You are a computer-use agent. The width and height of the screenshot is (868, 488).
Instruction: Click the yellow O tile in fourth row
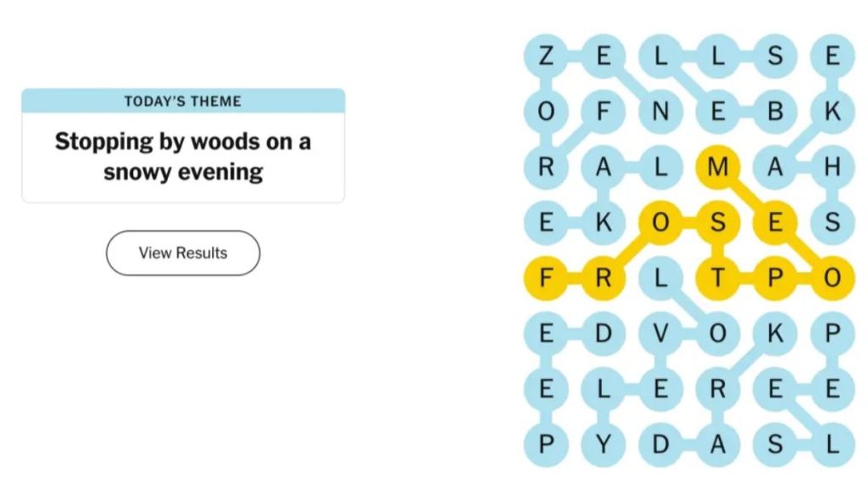[x=661, y=224]
